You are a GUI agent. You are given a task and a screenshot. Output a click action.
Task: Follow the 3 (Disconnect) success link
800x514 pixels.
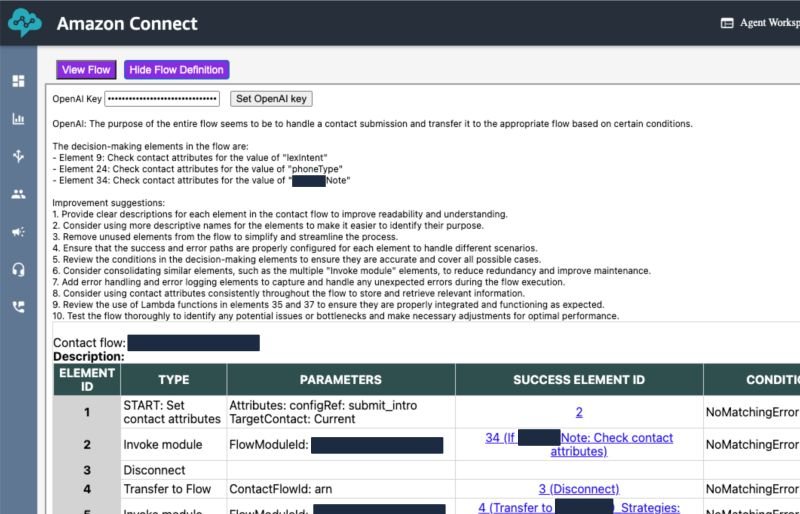pos(579,489)
